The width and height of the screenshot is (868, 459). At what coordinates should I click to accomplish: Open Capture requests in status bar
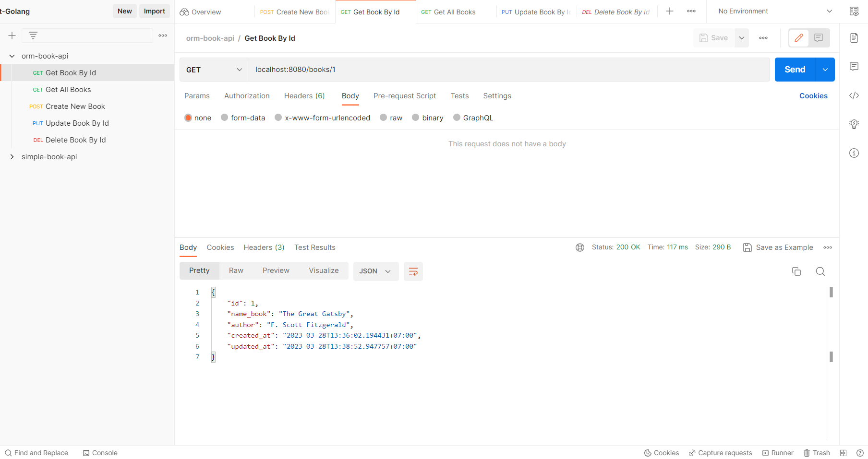pos(720,453)
